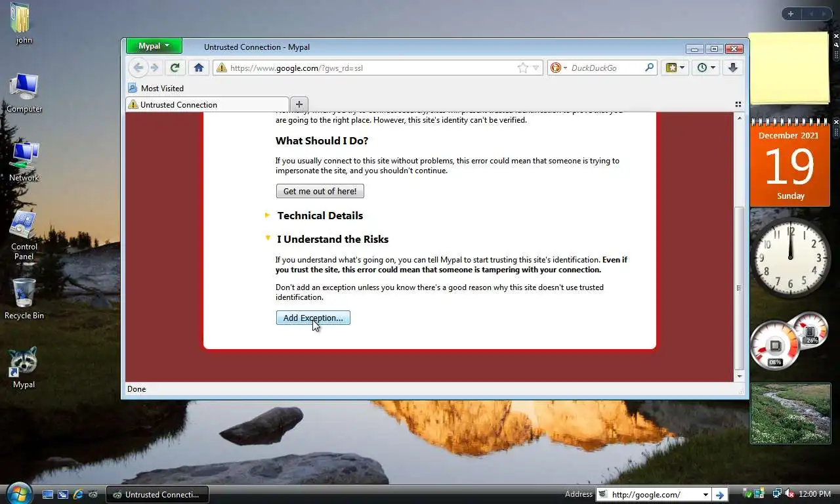Add a gadget with sidebar plus button
Viewport: 840px width, 504px height.
791,14
